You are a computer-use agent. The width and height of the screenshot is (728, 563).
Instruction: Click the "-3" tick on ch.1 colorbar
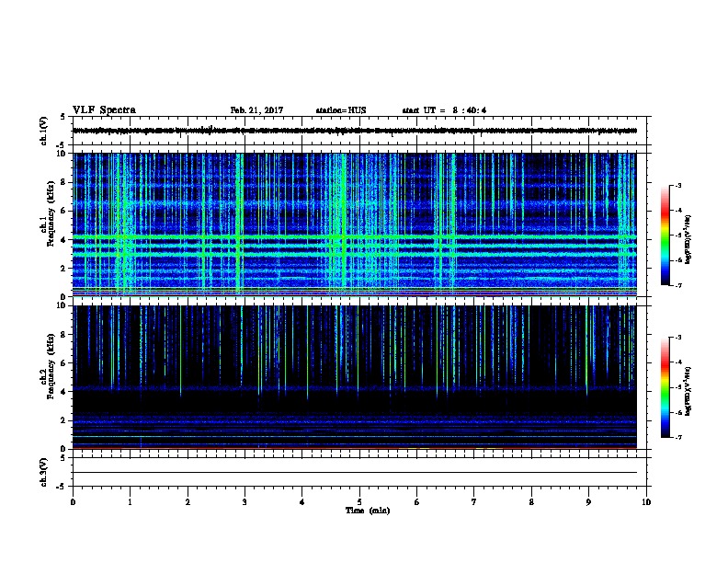pos(678,185)
